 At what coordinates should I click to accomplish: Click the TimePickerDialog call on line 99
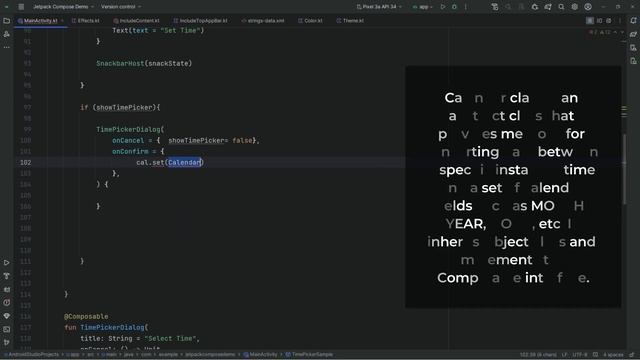pyautogui.click(x=130, y=129)
